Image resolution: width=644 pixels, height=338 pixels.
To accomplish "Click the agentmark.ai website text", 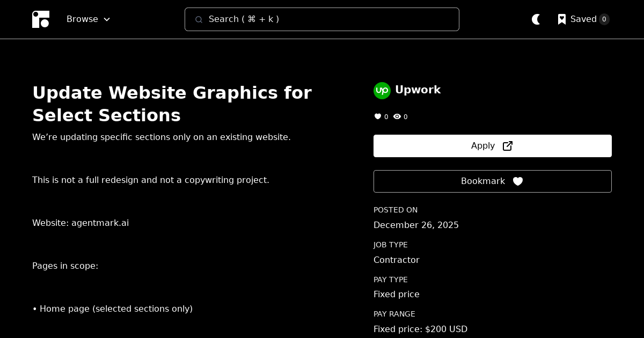I will point(100,223).
